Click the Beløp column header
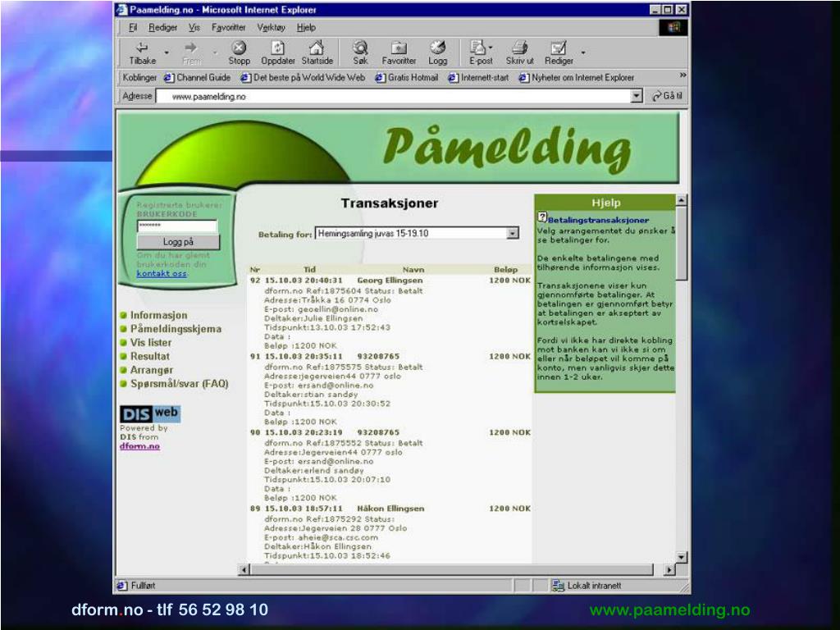This screenshot has width=840, height=630. (x=505, y=269)
